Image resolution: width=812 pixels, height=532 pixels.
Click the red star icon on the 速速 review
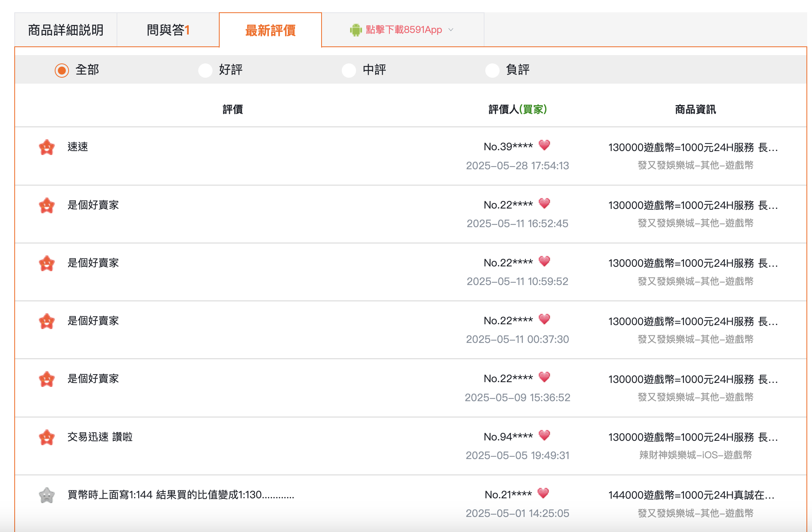click(x=47, y=147)
